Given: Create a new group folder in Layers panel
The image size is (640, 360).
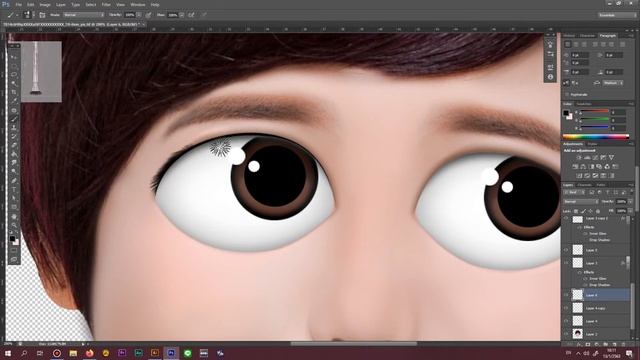Looking at the screenshot, I should (x=606, y=344).
